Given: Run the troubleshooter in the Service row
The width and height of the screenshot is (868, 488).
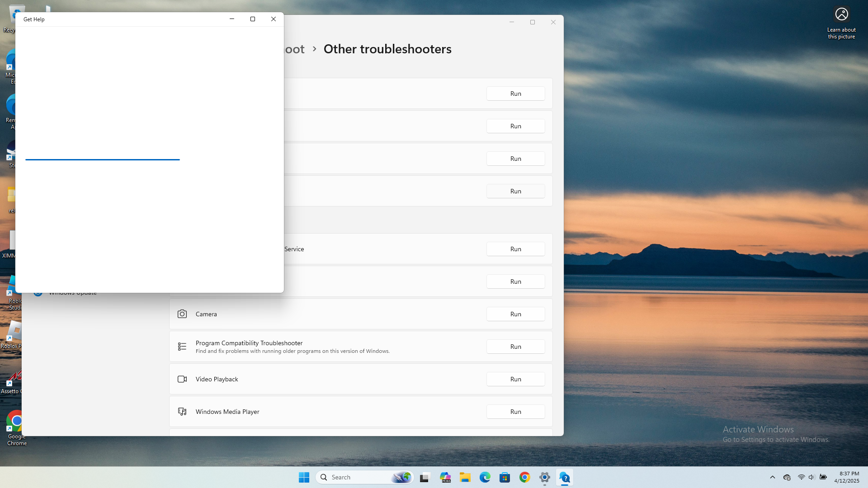Looking at the screenshot, I should [x=516, y=249].
